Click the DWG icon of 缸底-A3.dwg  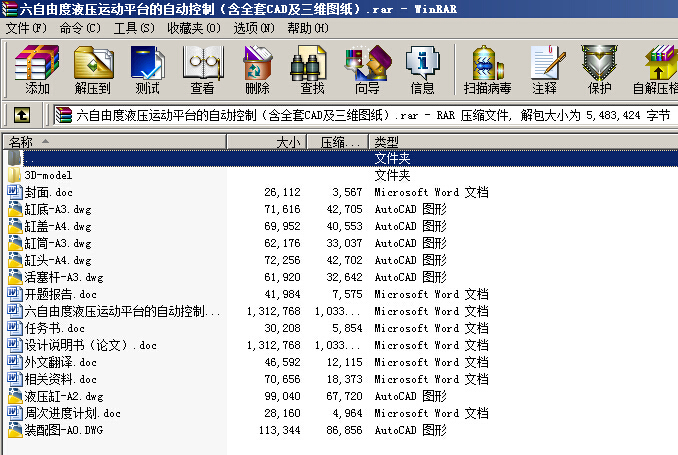click(x=15, y=209)
